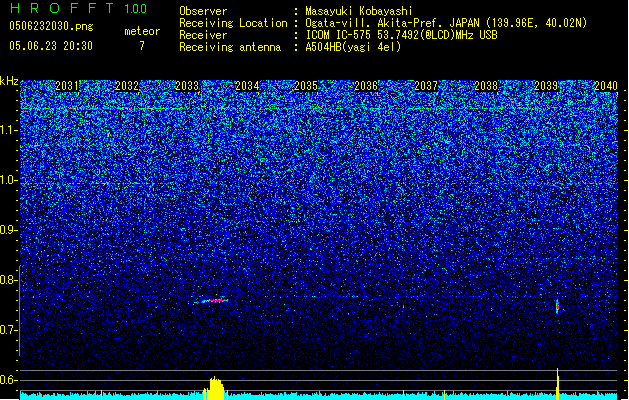This screenshot has height=400, width=629.
Task: Select the antenna value A504HB(yagi 4el)
Action: pos(353,47)
